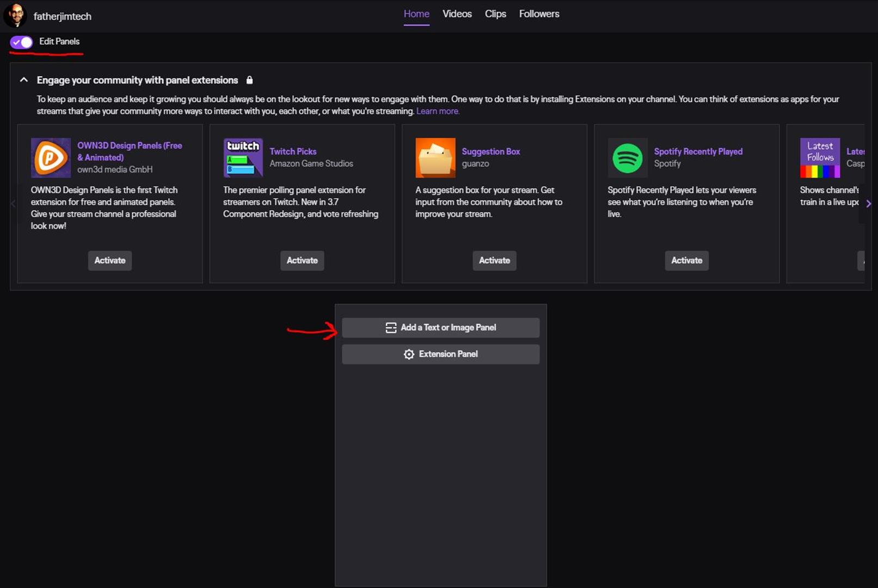This screenshot has height=588, width=878.
Task: Activate the OWN3D Design Panels extension
Action: click(x=110, y=260)
